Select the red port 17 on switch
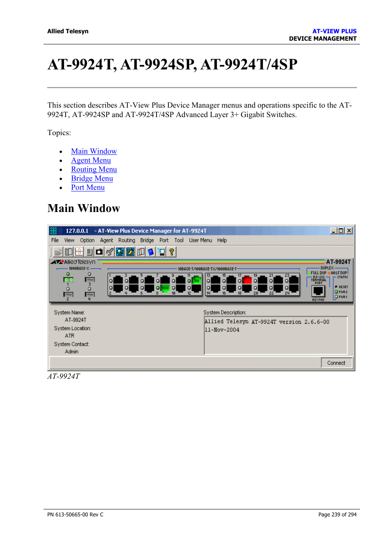The image size is (392, 555). pyautogui.click(x=247, y=281)
